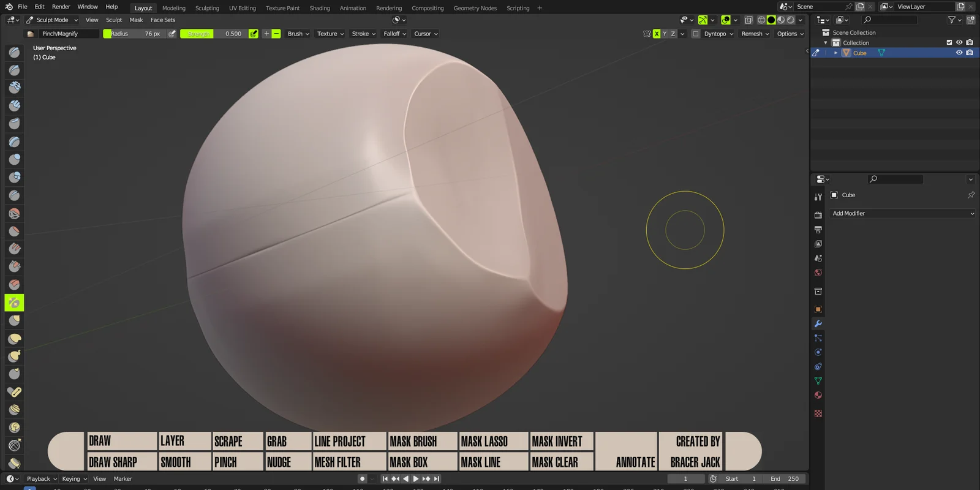Toggle Collection exclude checkbox in outliner

point(949,42)
